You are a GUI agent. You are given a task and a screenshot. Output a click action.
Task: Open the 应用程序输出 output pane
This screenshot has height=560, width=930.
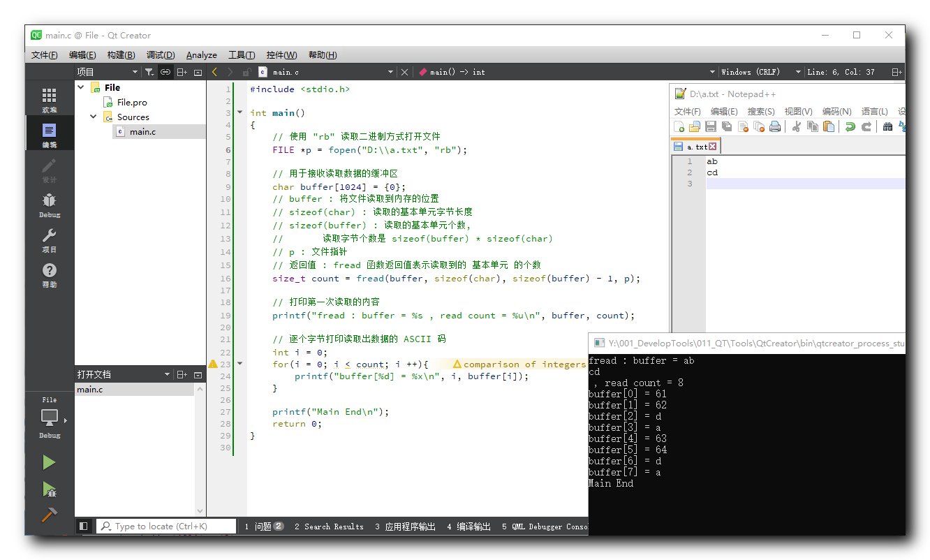pyautogui.click(x=405, y=526)
